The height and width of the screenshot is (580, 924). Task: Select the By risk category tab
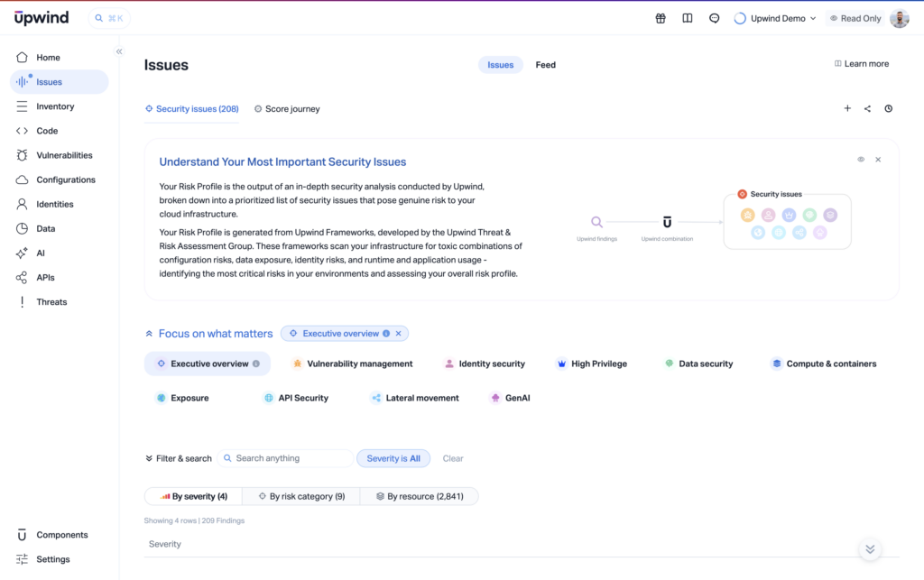coord(300,496)
